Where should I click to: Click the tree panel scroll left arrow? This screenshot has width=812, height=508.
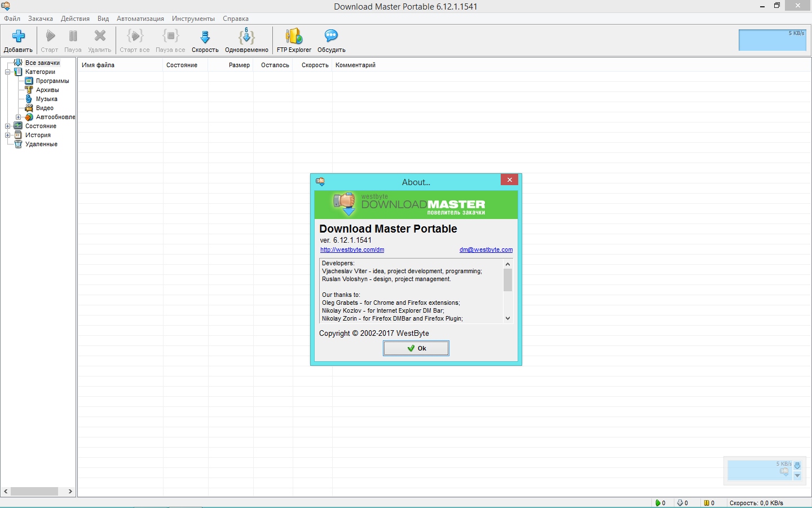(x=6, y=491)
